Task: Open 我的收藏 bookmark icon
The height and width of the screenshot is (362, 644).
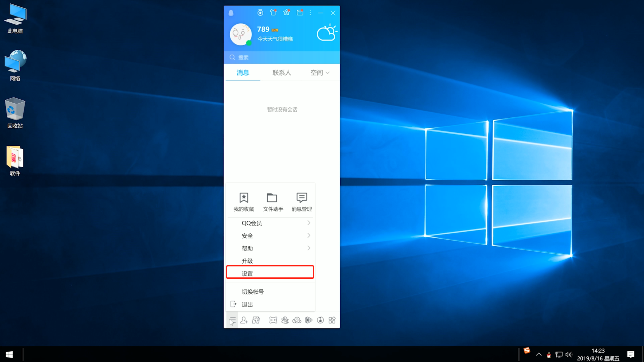Action: coord(243,198)
